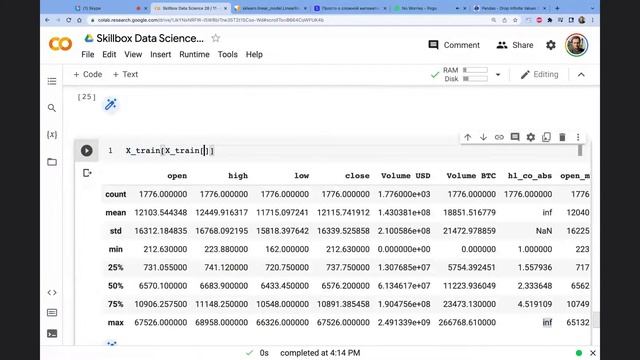Click the cell's vertical scrollbar handle
This screenshot has height=360, width=640.
click(580, 151)
